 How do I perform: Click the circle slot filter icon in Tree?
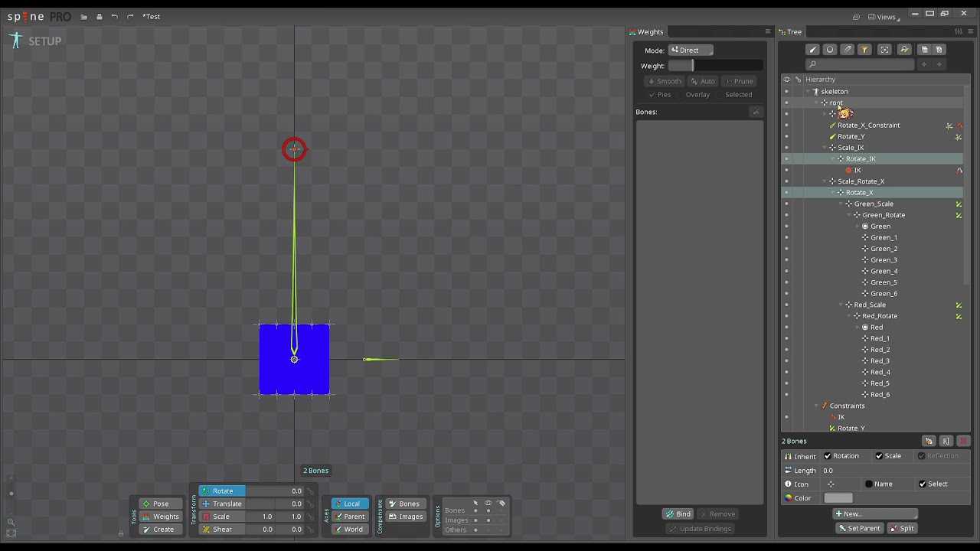(x=830, y=50)
